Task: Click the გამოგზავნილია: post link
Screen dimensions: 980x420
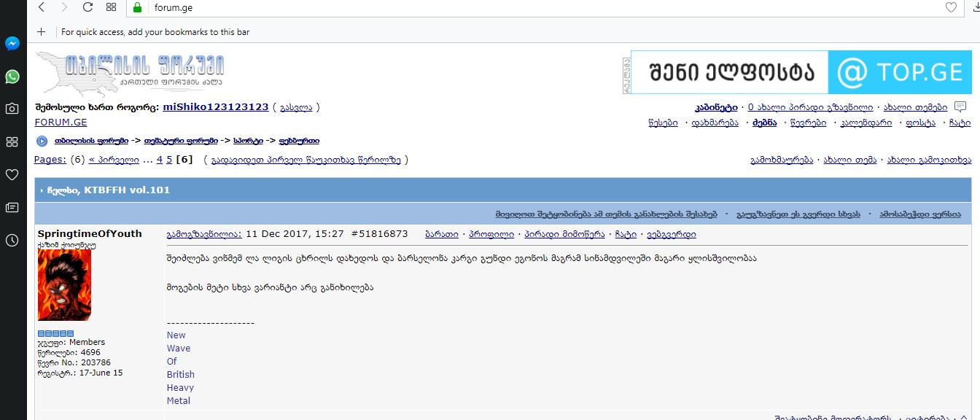Action: point(204,234)
